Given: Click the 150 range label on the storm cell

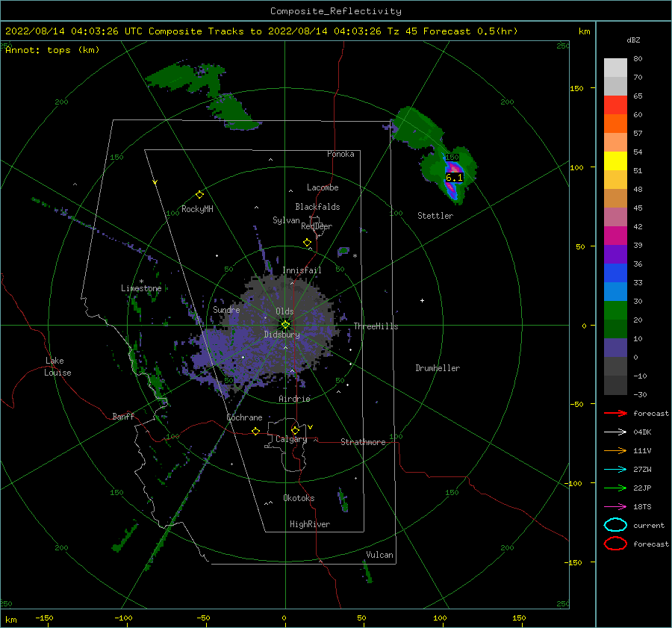Looking at the screenshot, I should (x=452, y=158).
